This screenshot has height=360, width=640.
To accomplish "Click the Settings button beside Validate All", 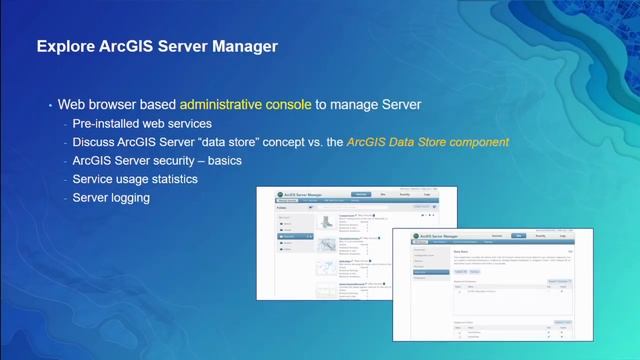I will coord(475,271).
